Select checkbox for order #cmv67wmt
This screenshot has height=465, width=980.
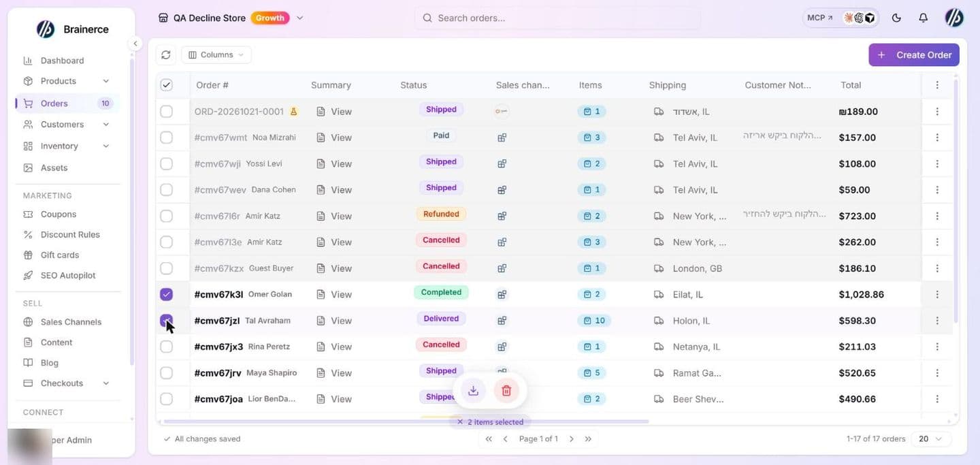(x=166, y=138)
